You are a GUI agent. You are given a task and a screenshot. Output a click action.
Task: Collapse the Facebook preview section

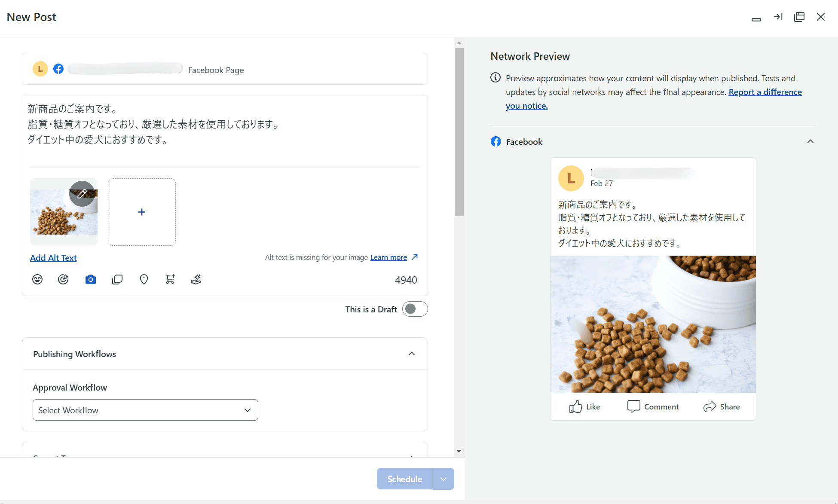coord(810,141)
